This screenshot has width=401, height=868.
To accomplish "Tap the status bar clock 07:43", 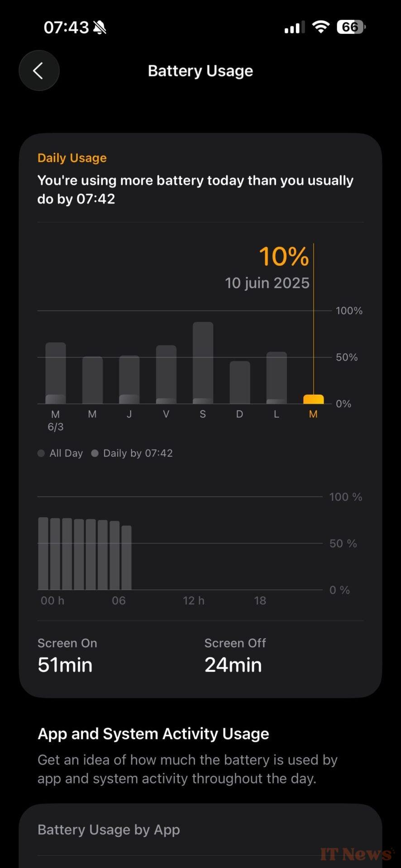I will (x=66, y=28).
